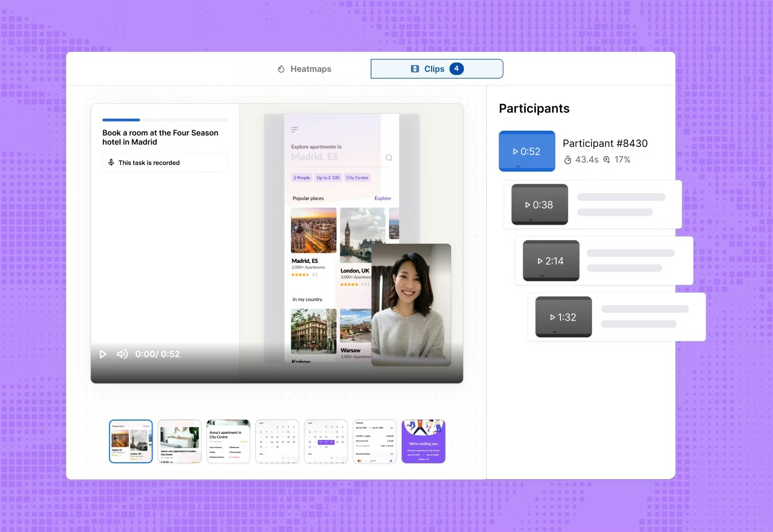
Task: Click the stopwatch icon next to 43.4s
Action: point(568,159)
